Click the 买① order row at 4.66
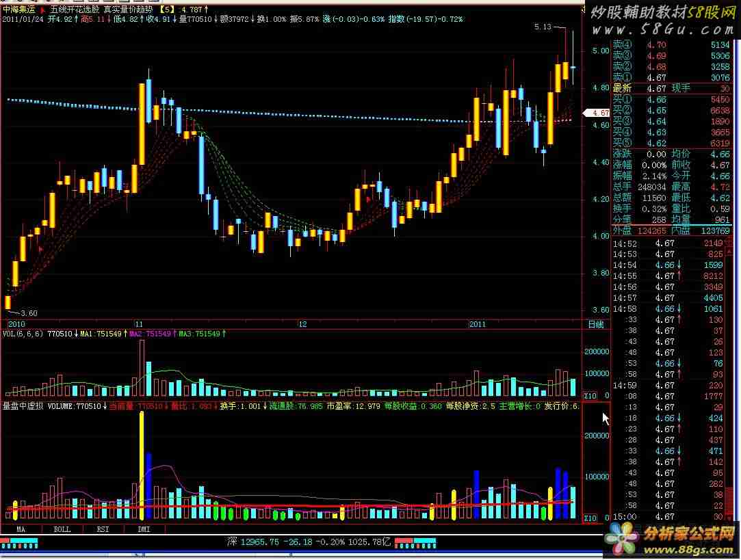741x560 pixels. (672, 100)
